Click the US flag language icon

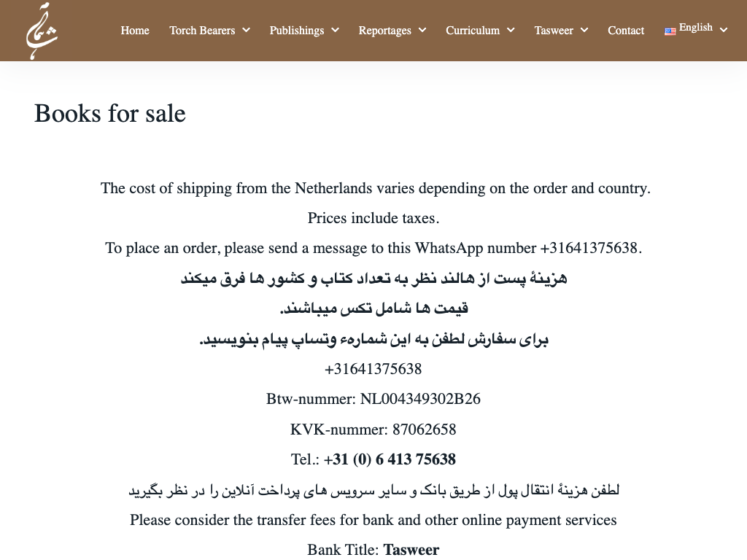670,31
